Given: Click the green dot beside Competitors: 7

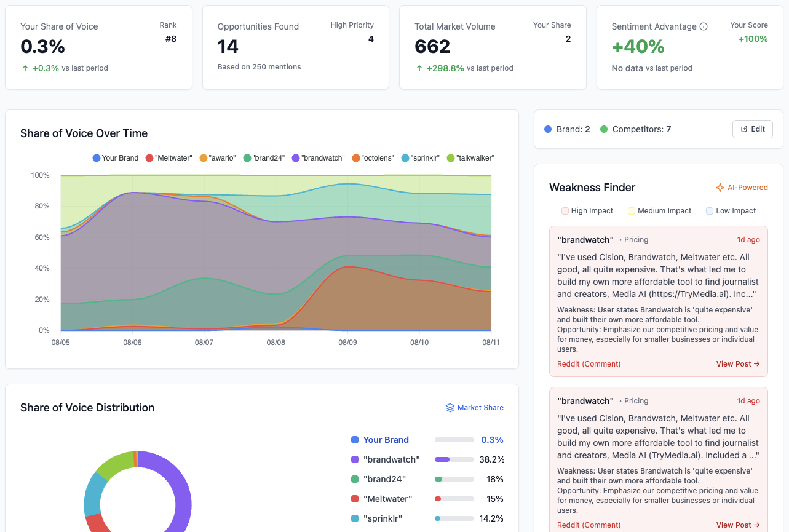Looking at the screenshot, I should point(604,129).
